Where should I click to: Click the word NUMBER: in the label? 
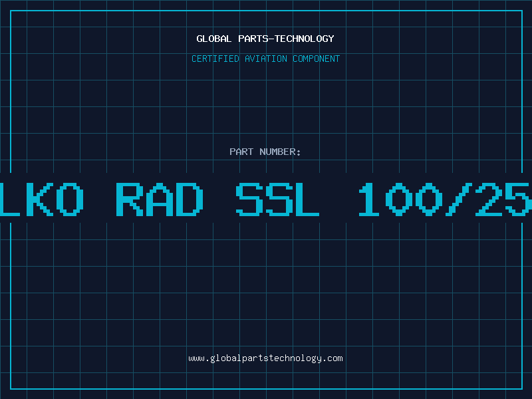pyautogui.click(x=280, y=152)
